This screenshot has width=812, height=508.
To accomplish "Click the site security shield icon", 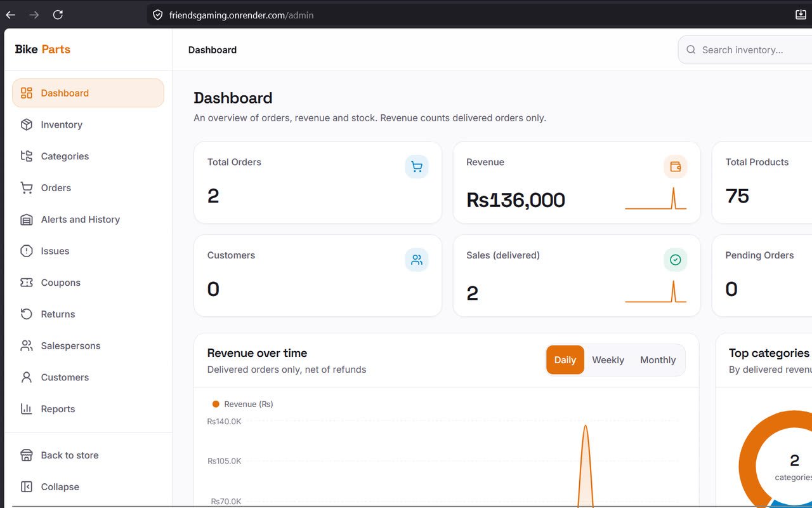I will coord(158,15).
